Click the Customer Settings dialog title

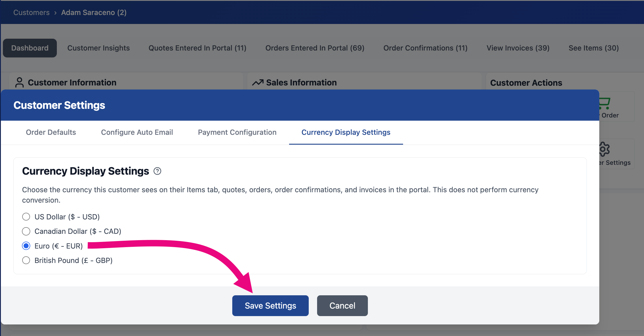click(59, 105)
